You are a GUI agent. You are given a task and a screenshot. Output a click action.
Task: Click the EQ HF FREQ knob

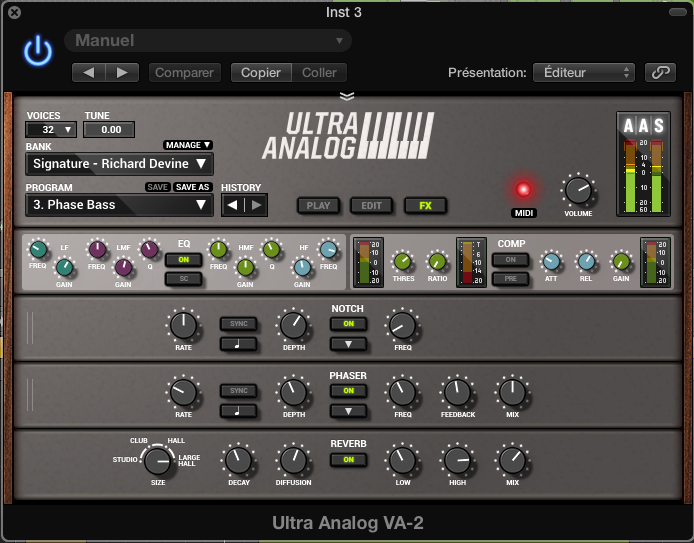[328, 250]
